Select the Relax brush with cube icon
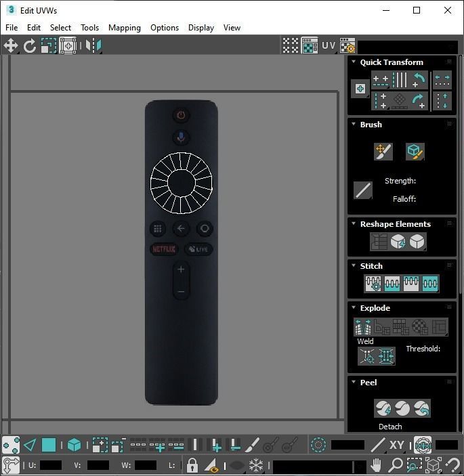 (415, 151)
